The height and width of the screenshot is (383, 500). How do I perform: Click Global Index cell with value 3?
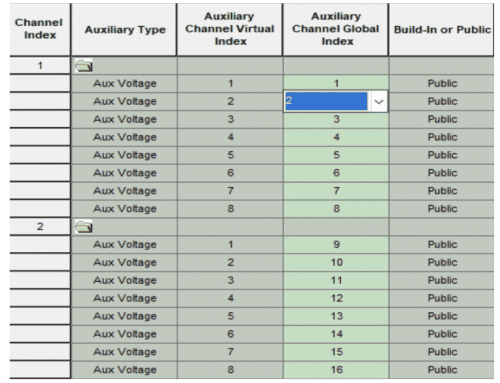[x=336, y=119]
